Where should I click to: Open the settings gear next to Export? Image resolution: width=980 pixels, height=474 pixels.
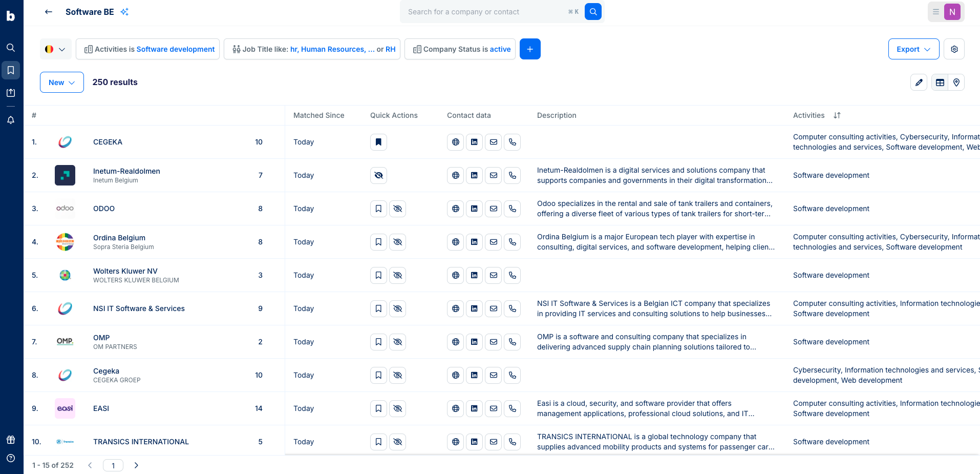point(954,49)
